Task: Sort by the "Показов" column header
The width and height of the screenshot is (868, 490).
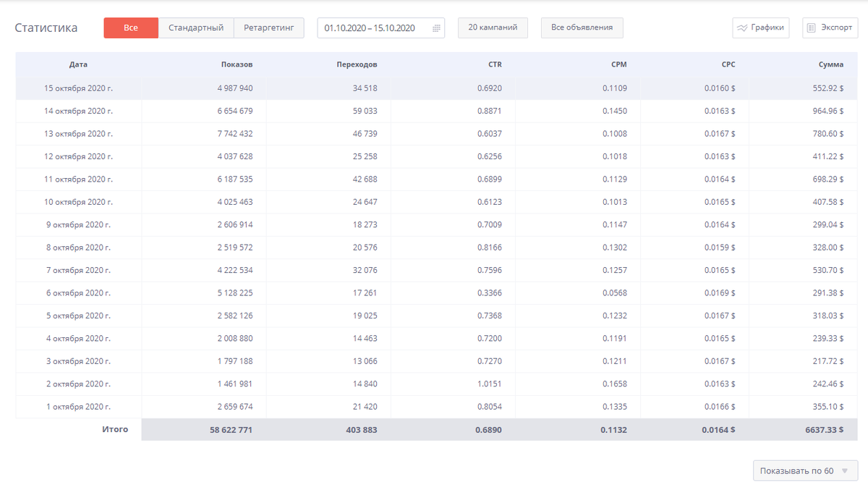Action: [237, 64]
